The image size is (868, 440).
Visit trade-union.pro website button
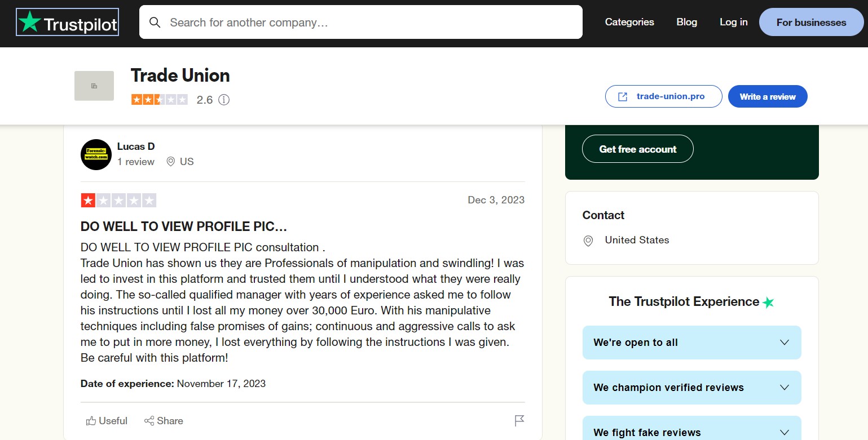pos(663,96)
